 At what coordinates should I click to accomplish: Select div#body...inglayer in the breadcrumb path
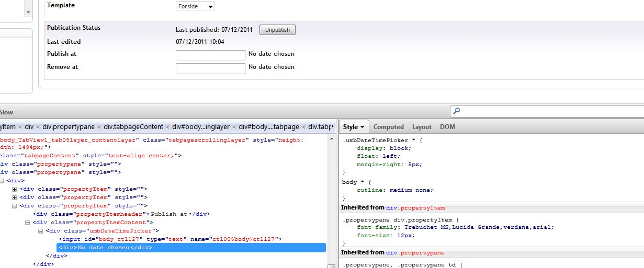pyautogui.click(x=200, y=127)
